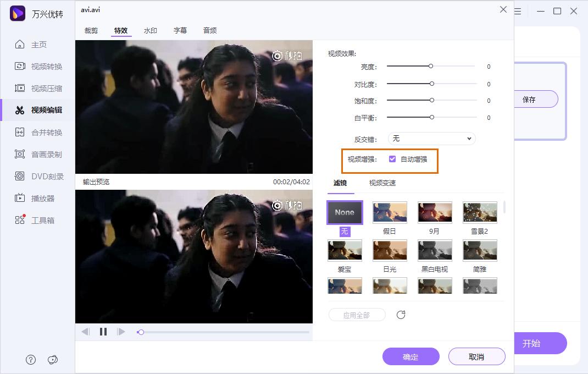588x374 pixels.
Task: Click the 开始 start conversion button
Action: (x=531, y=343)
